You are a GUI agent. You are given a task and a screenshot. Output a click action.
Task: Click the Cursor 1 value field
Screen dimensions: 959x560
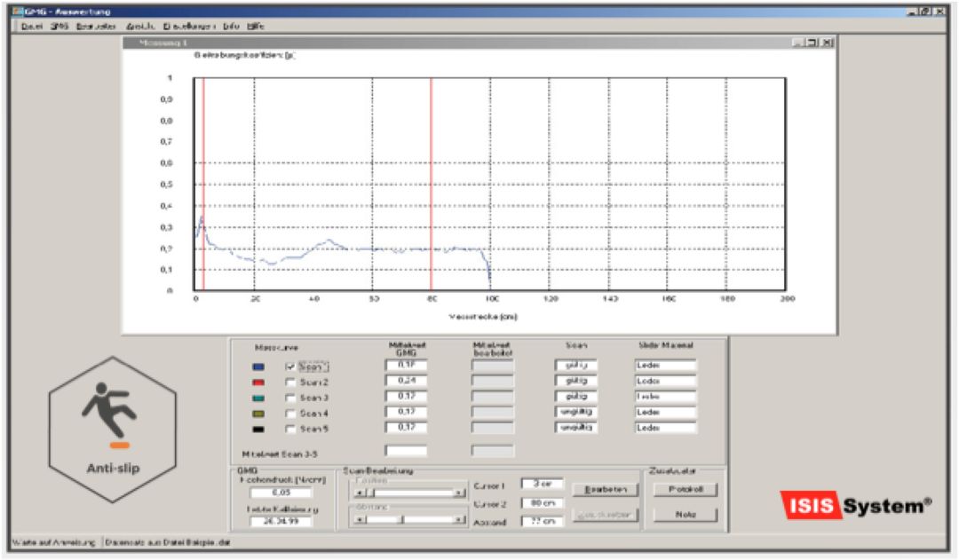[542, 484]
